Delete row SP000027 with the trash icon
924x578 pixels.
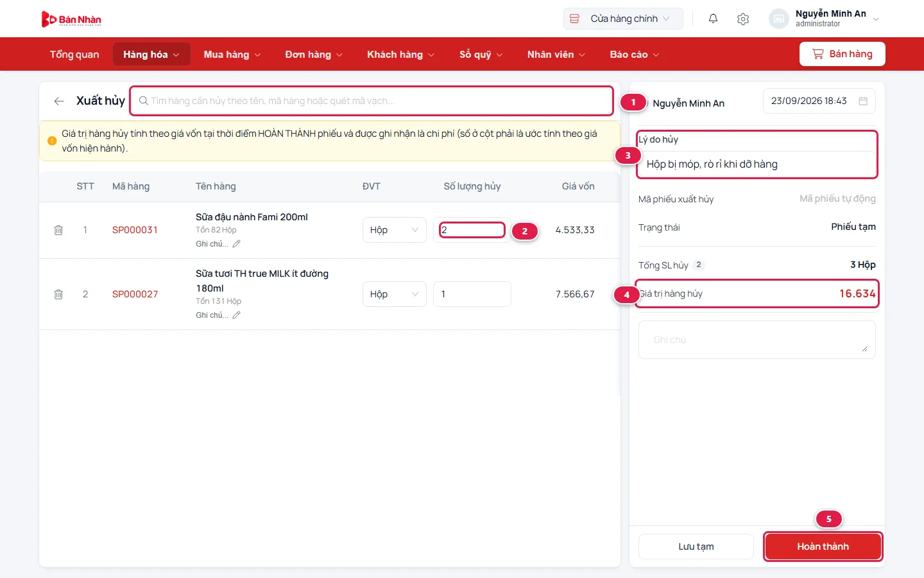[58, 294]
